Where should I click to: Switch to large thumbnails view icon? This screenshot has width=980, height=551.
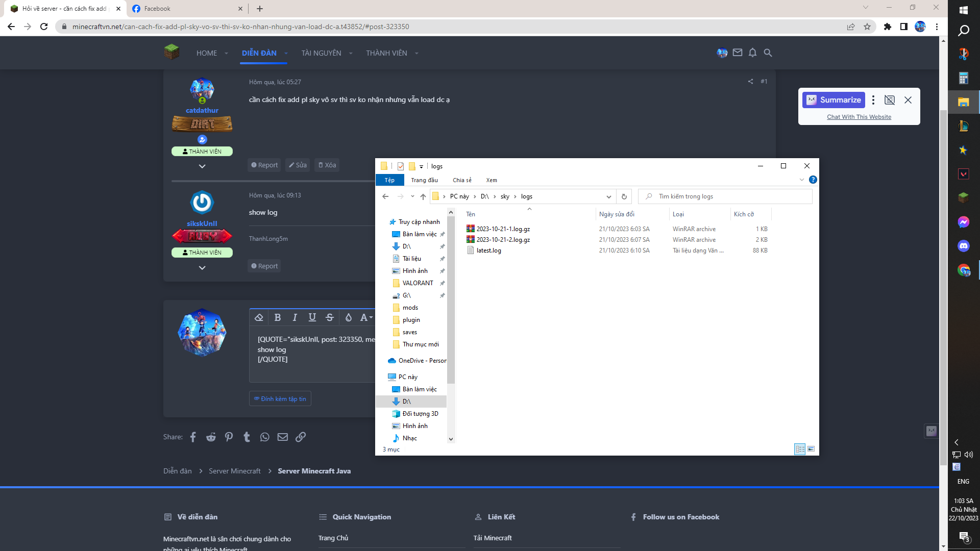click(x=811, y=449)
